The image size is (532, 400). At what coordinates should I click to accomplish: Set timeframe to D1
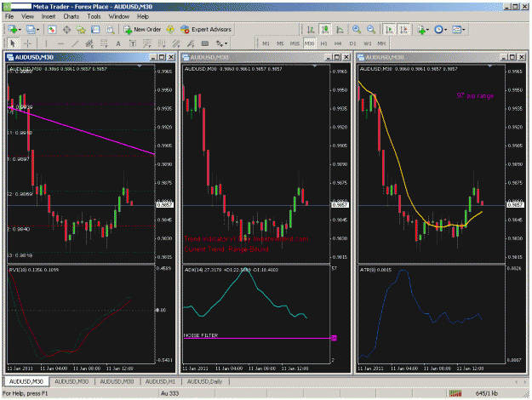click(x=352, y=43)
